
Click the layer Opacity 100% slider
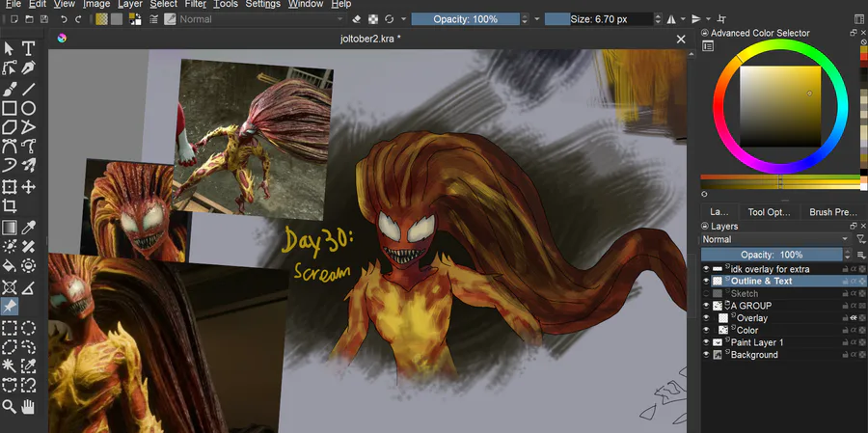pyautogui.click(x=772, y=255)
